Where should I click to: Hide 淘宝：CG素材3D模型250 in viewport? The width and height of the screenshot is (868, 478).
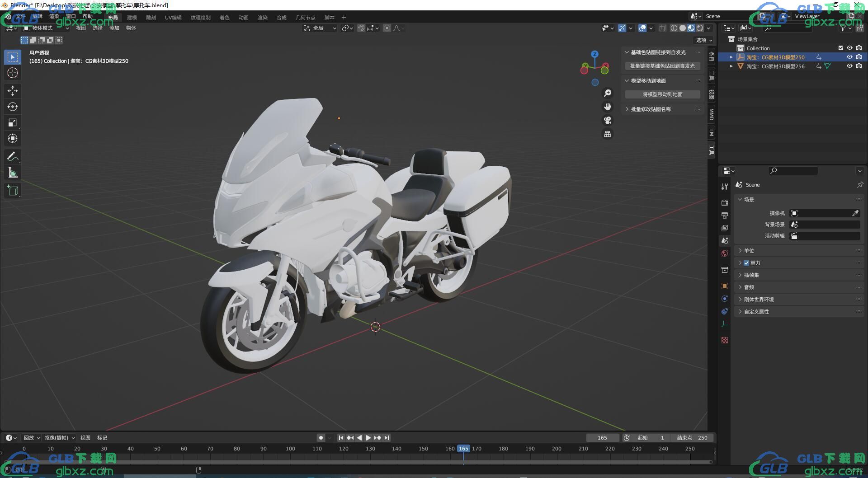click(x=849, y=57)
